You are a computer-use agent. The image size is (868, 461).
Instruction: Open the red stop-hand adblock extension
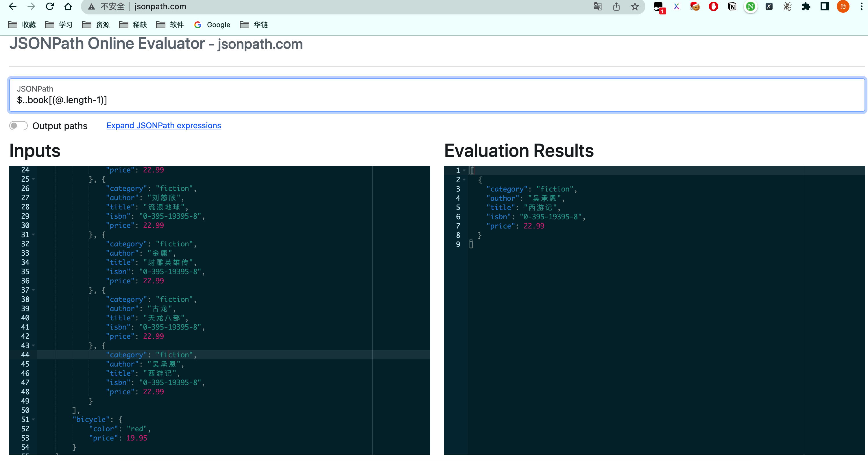click(x=713, y=6)
